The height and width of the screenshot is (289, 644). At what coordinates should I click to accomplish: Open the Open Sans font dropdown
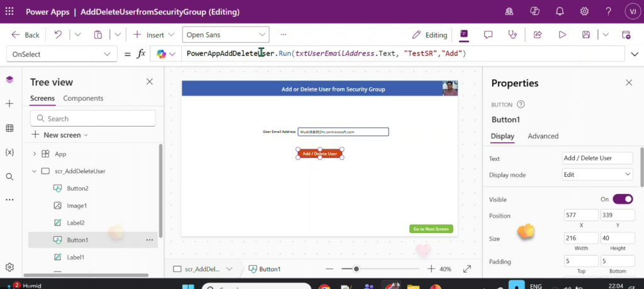tap(226, 35)
